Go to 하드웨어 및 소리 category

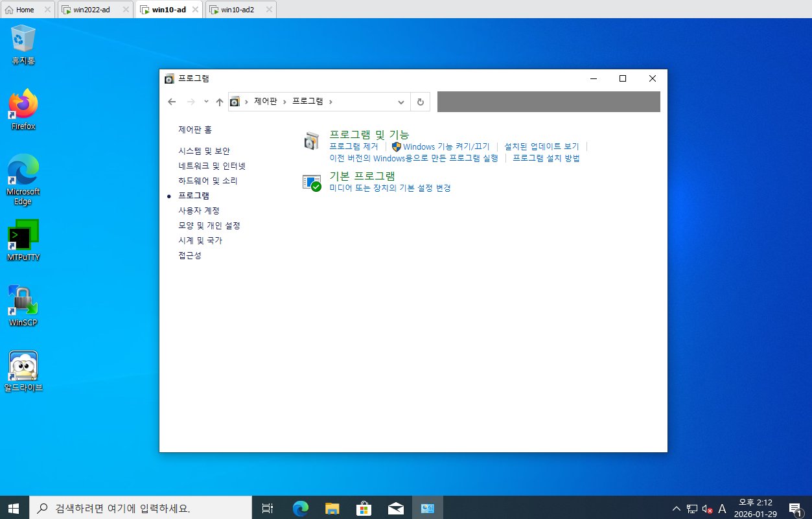[x=208, y=181]
